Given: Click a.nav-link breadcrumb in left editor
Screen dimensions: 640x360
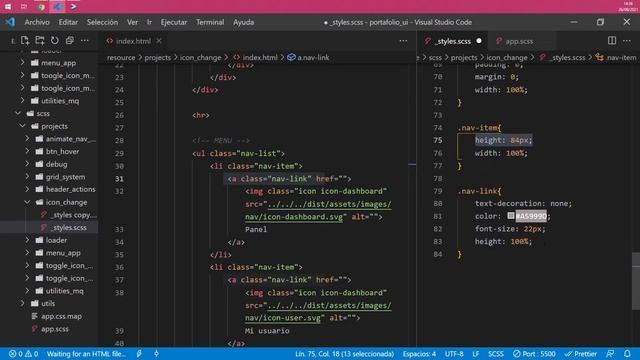Looking at the screenshot, I should pos(313,58).
